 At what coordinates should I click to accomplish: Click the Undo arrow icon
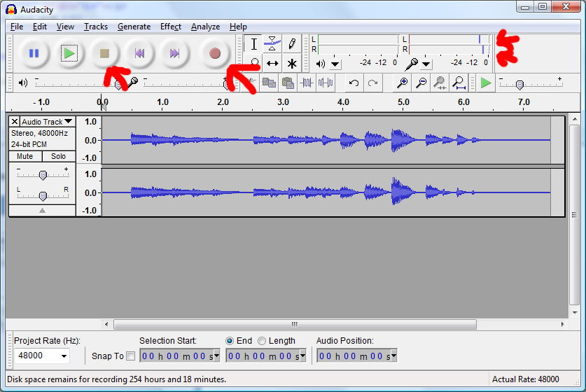click(354, 83)
